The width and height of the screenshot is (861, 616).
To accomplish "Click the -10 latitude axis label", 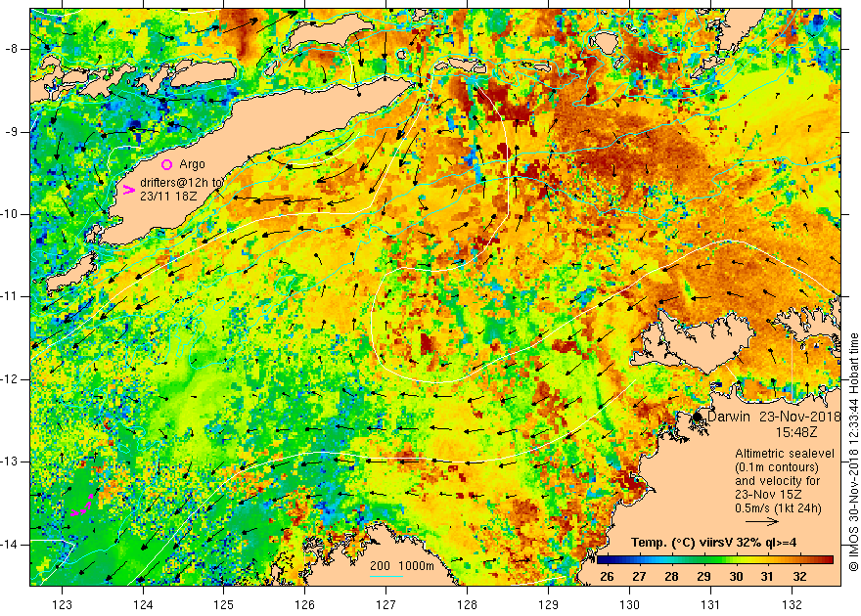I will (10, 214).
